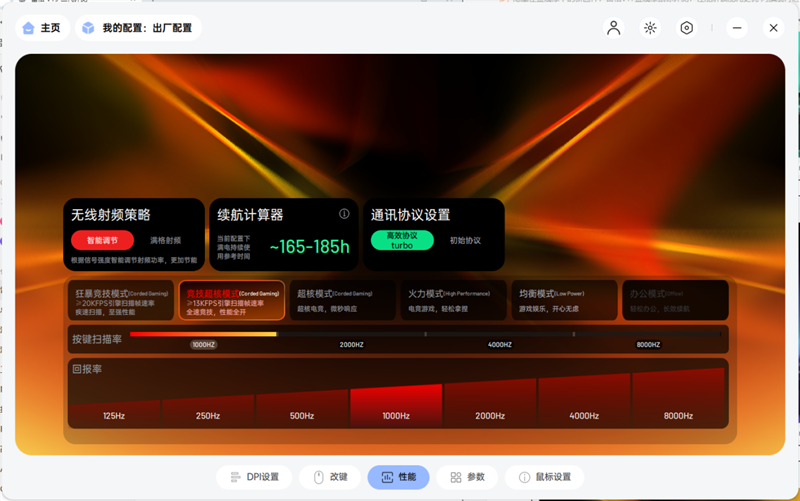Minimize the mouse driver window
This screenshot has height=501, width=800.
(x=737, y=28)
